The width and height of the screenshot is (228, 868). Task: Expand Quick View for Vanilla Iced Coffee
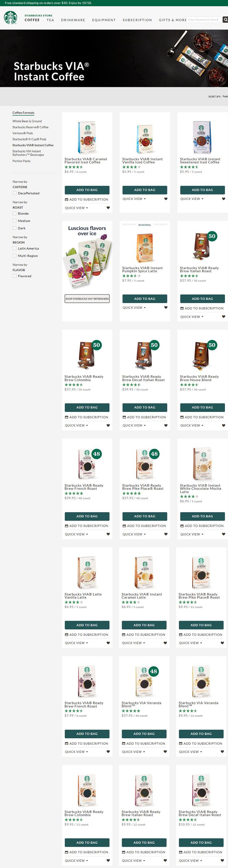(134, 199)
